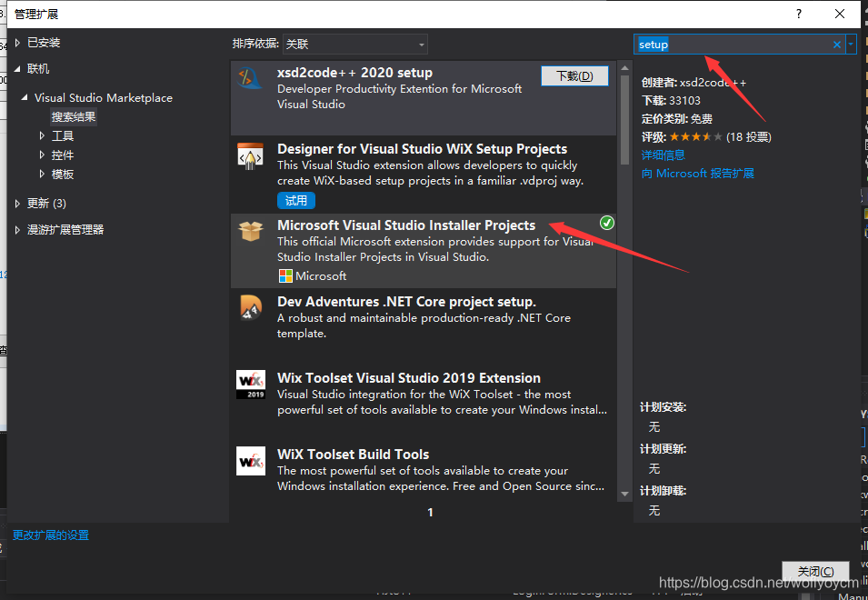Image resolution: width=868 pixels, height=600 pixels.
Task: Collapse the Visual Studio Marketplace node
Action: pos(25,97)
